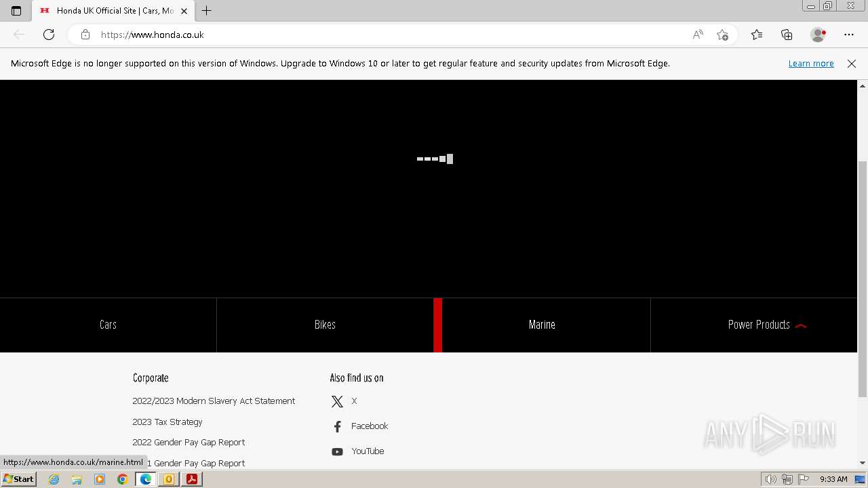Open the Bikes section
This screenshot has height=488, width=868.
325,325
